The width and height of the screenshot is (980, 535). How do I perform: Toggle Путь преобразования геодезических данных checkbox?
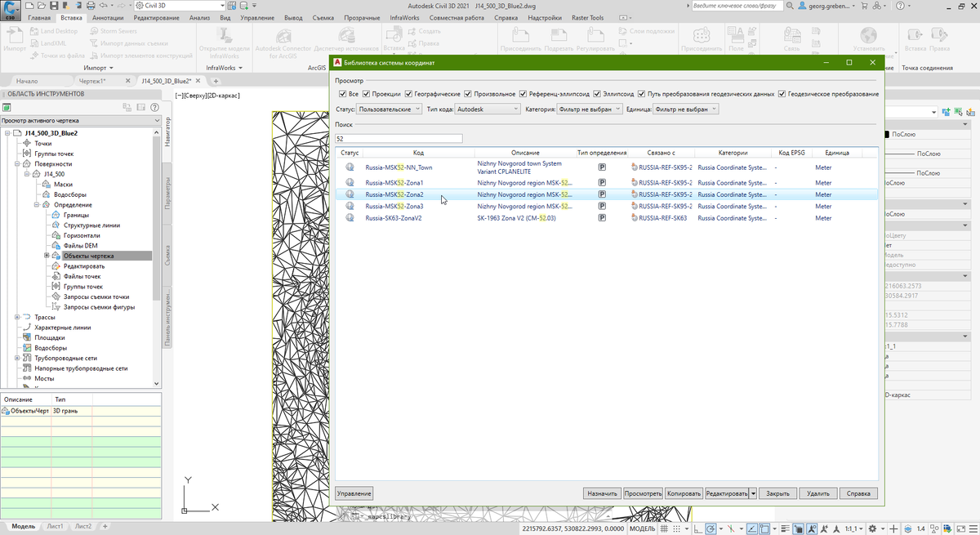point(643,94)
